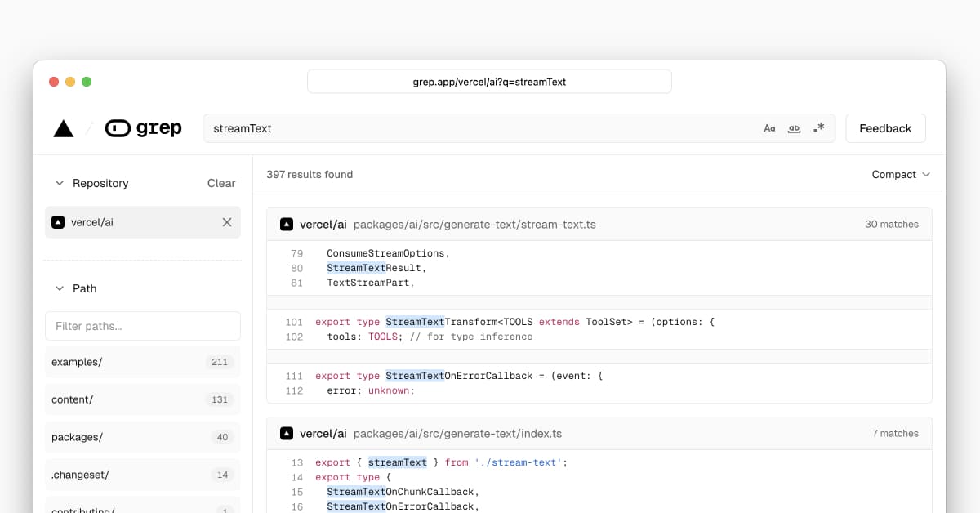The image size is (980, 513).
Task: Click the Vercel triangle logo
Action: (x=64, y=128)
